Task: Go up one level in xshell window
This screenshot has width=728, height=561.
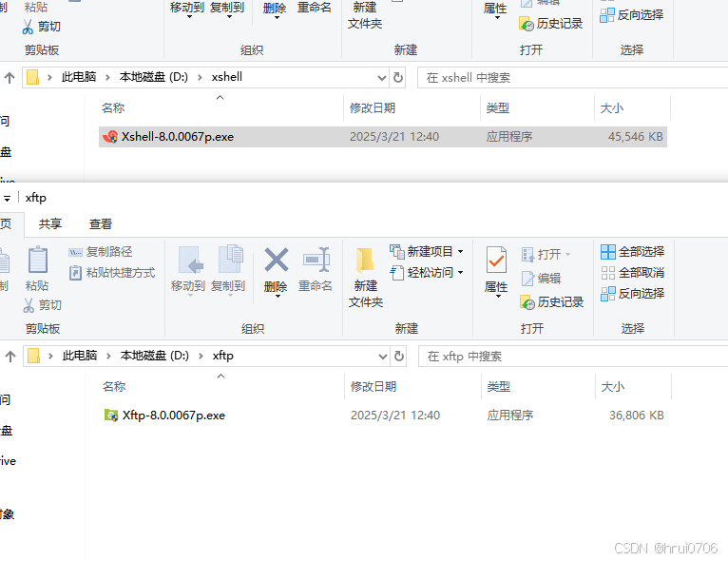Action: pos(10,78)
